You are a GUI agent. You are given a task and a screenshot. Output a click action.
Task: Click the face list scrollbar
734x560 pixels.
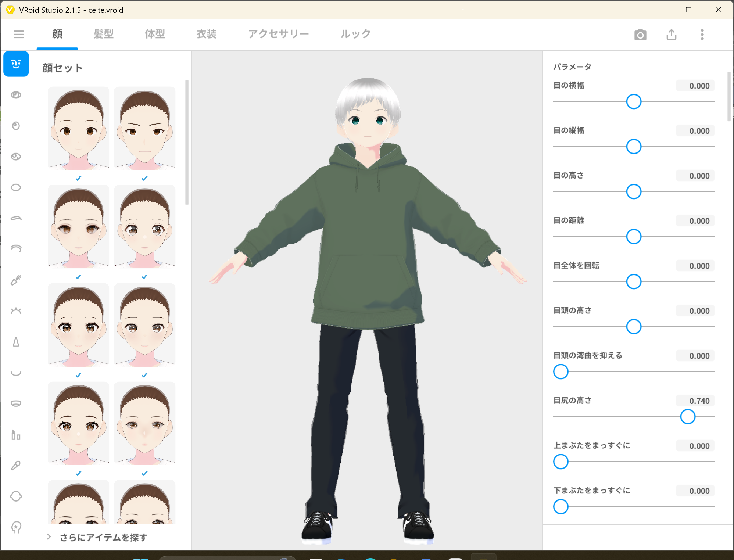point(187,143)
